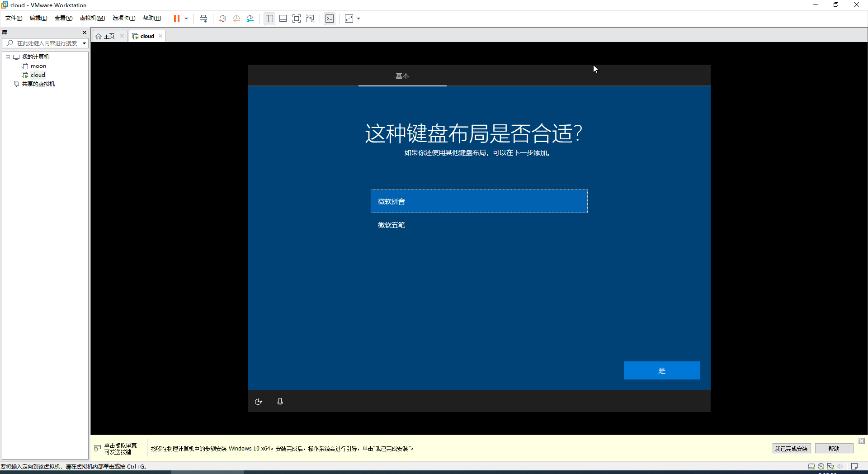Open the library search dropdown arrow

click(x=84, y=43)
